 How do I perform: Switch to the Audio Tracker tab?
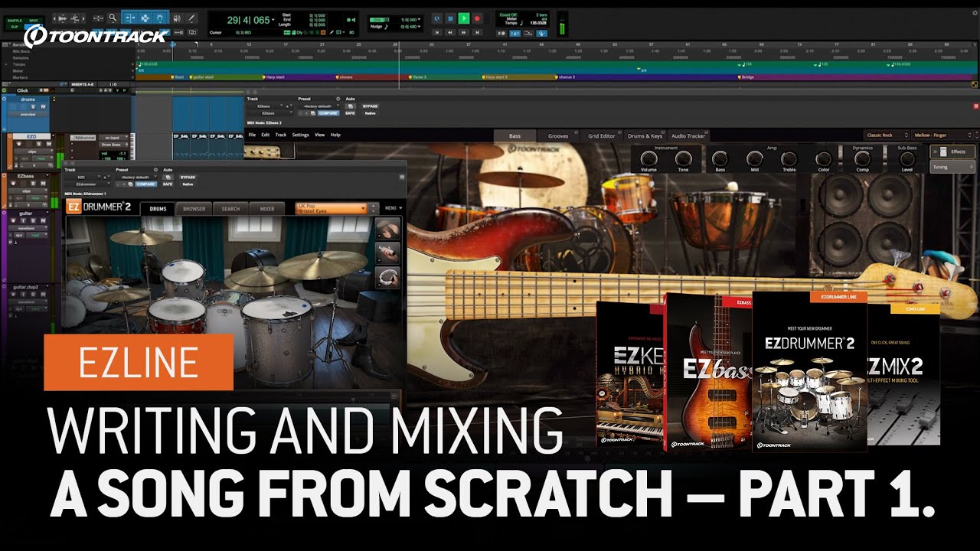click(688, 135)
